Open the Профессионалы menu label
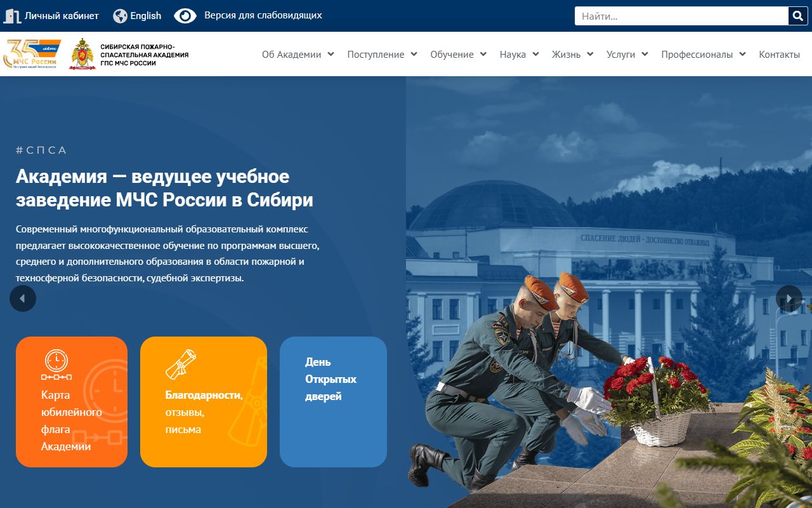The height and width of the screenshot is (508, 812). (x=697, y=55)
